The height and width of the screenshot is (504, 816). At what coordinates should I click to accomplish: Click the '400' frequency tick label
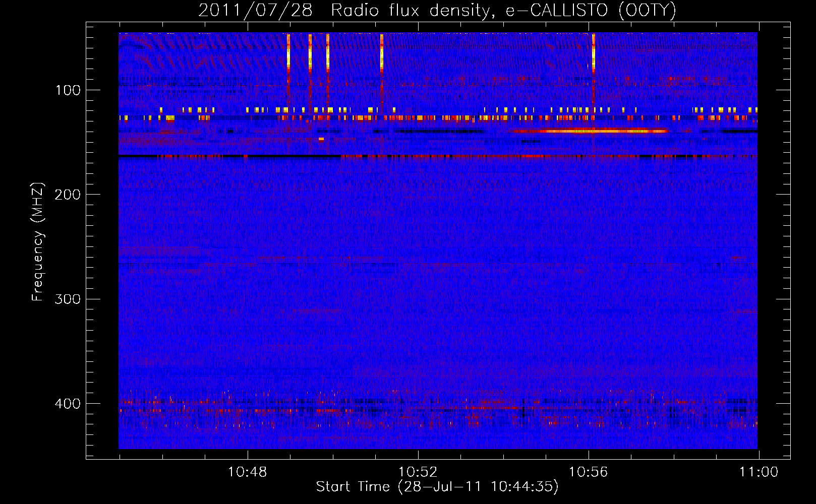click(68, 404)
